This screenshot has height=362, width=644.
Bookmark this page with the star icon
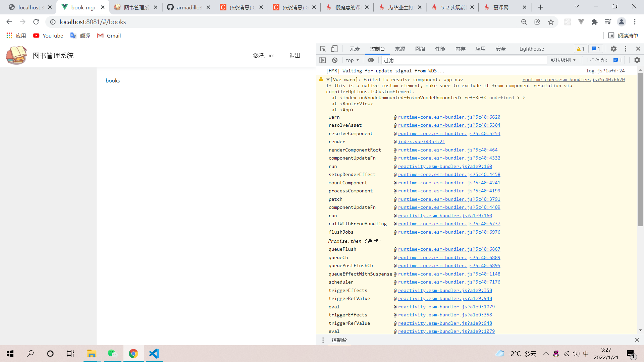pos(551,22)
